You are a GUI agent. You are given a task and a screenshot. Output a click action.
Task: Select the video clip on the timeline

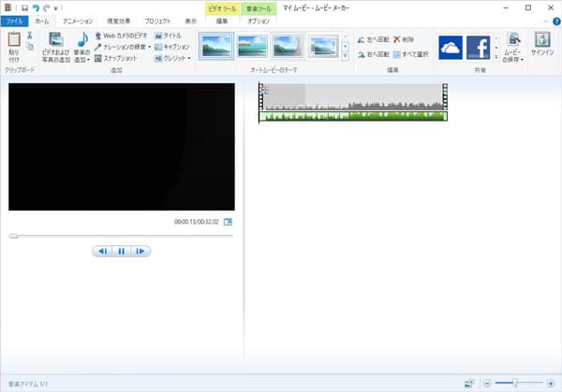(352, 95)
